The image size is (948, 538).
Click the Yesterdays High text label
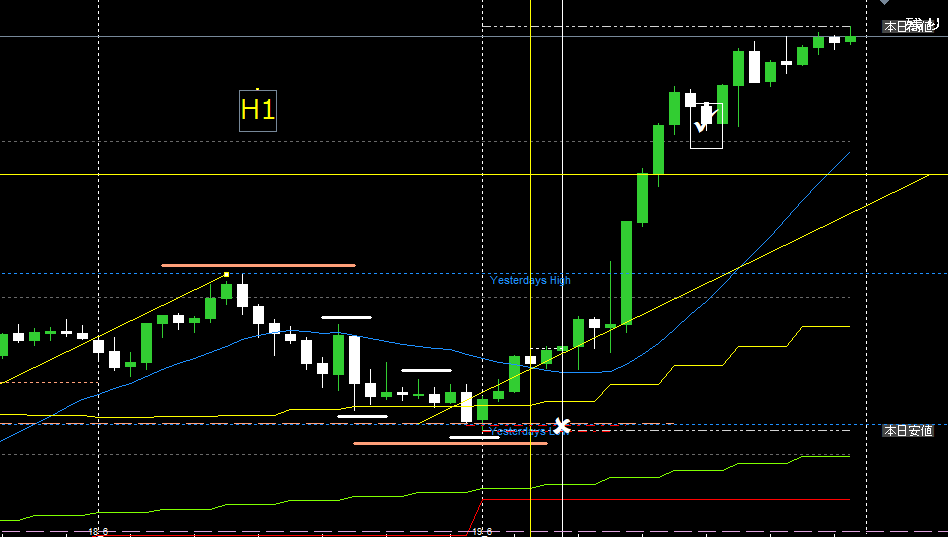[530, 281]
